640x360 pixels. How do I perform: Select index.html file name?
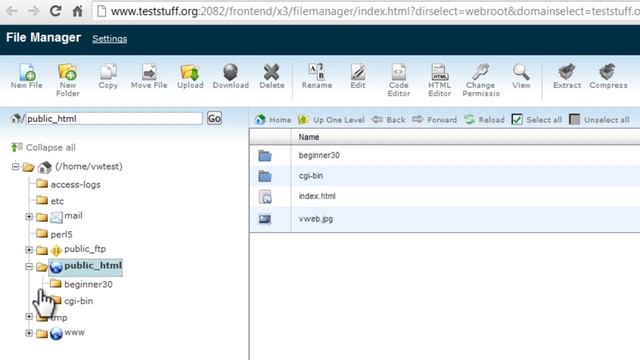tap(317, 196)
